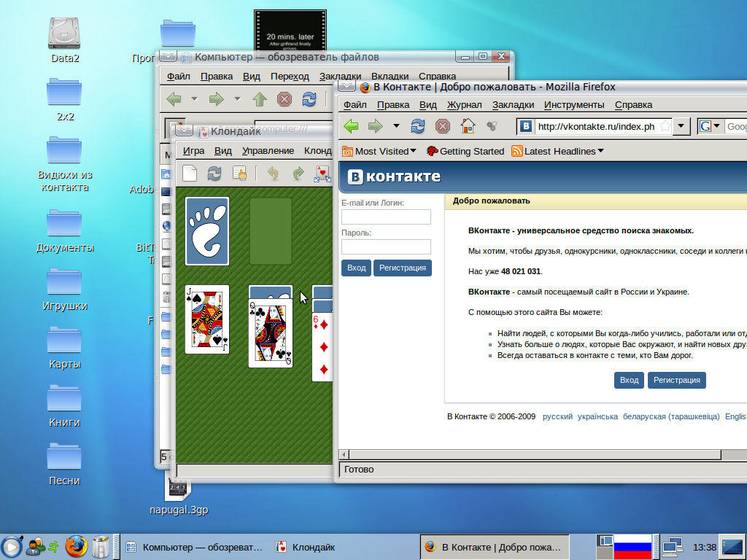Image resolution: width=747 pixels, height=560 pixels.
Task: Start new game in Klondike toolbar
Action: point(190,174)
